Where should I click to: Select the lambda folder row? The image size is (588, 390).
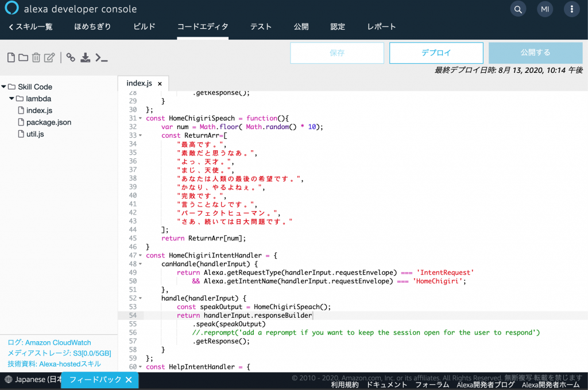pos(38,99)
